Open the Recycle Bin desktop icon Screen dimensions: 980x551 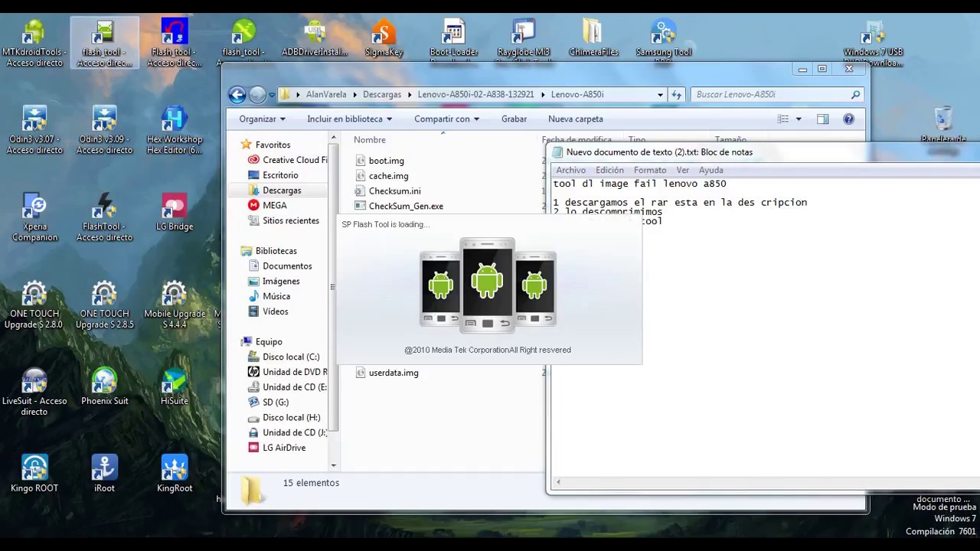pos(943,126)
